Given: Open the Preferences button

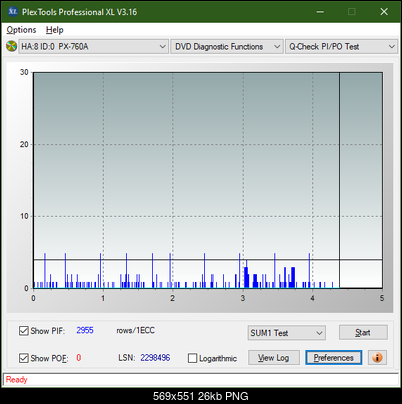Looking at the screenshot, I should point(334,358).
